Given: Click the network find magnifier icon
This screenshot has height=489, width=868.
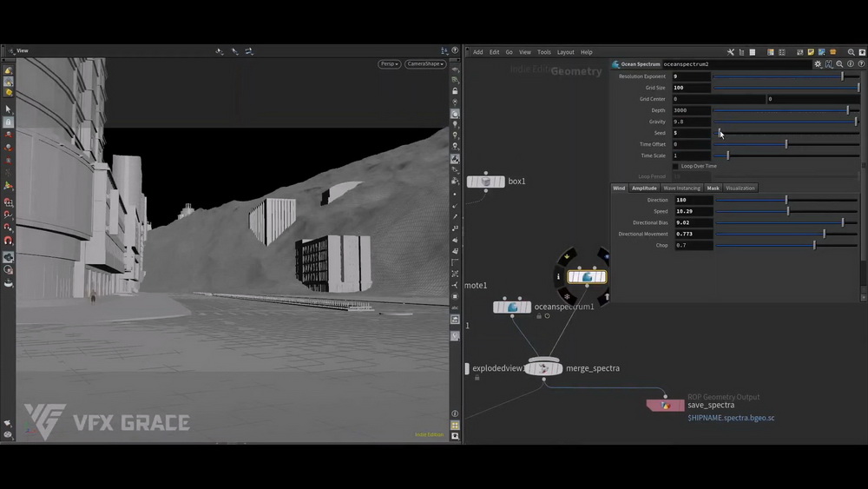Looking at the screenshot, I should click(851, 52).
